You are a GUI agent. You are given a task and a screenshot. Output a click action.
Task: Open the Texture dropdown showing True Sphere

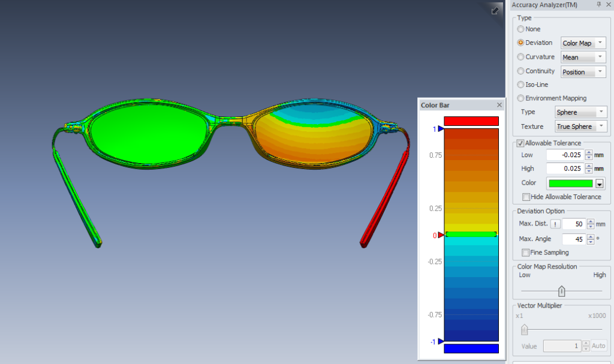pyautogui.click(x=602, y=127)
